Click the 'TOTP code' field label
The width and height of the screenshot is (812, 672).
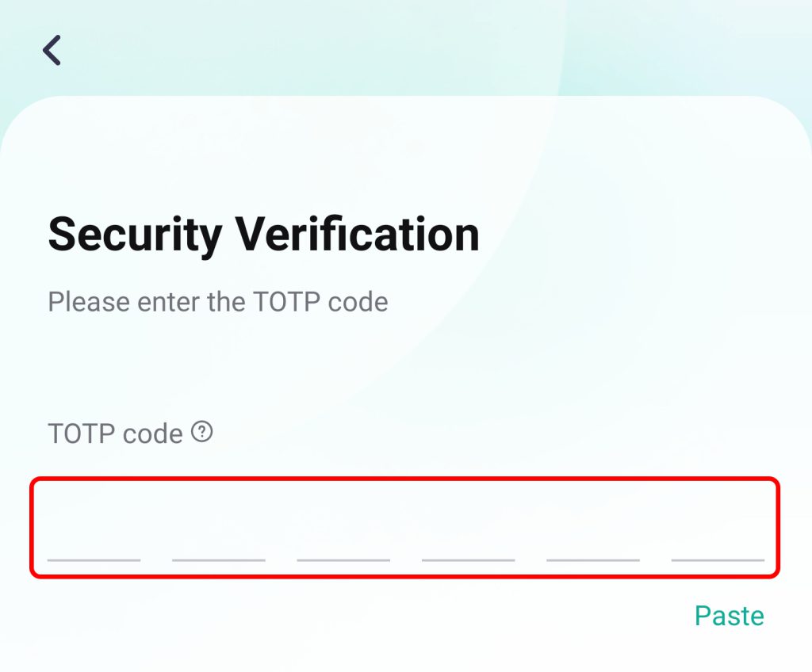click(x=116, y=433)
